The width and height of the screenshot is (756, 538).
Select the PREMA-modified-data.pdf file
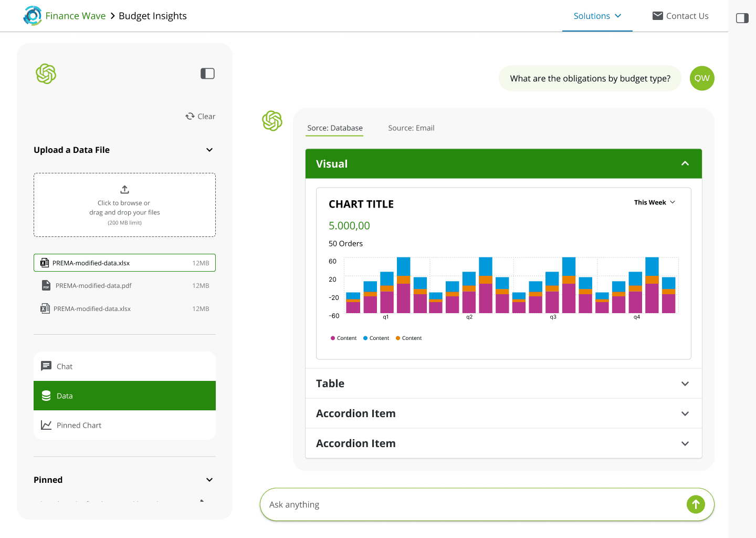[x=124, y=285]
